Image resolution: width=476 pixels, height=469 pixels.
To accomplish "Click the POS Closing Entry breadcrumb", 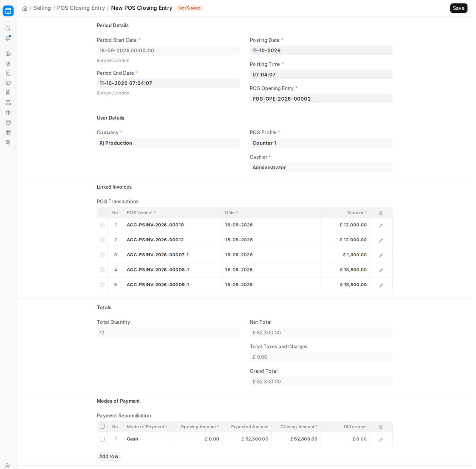I will pyautogui.click(x=81, y=8).
